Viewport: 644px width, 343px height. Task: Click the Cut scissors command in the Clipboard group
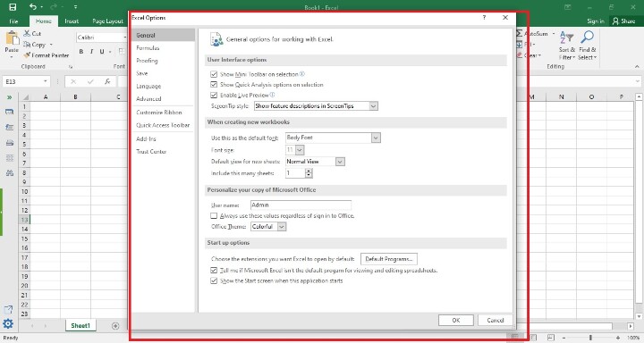[32, 34]
